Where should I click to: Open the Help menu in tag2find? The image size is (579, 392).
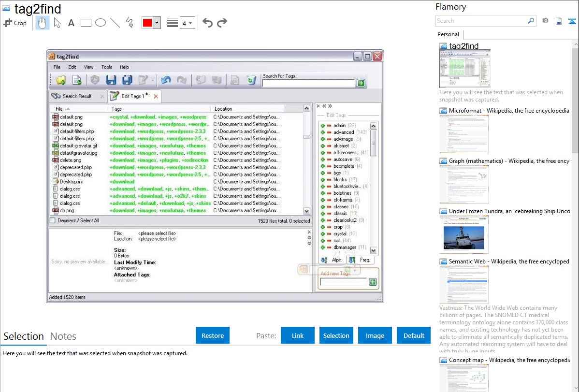tap(124, 67)
